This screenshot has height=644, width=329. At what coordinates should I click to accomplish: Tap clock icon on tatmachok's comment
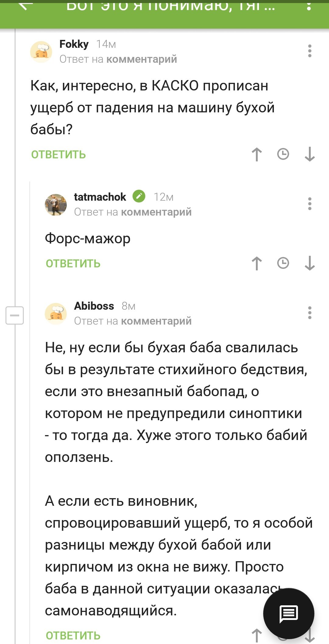(x=283, y=263)
